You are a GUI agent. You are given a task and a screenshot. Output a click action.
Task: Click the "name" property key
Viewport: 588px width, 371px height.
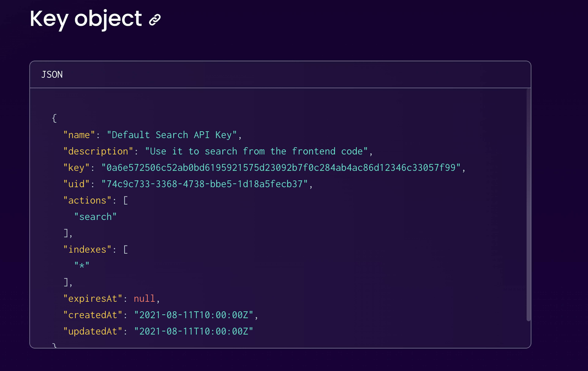[79, 135]
